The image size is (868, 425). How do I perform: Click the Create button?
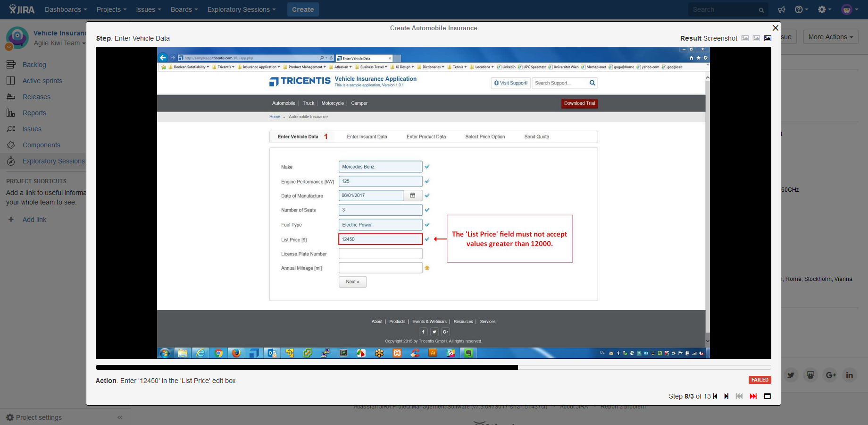click(x=303, y=9)
